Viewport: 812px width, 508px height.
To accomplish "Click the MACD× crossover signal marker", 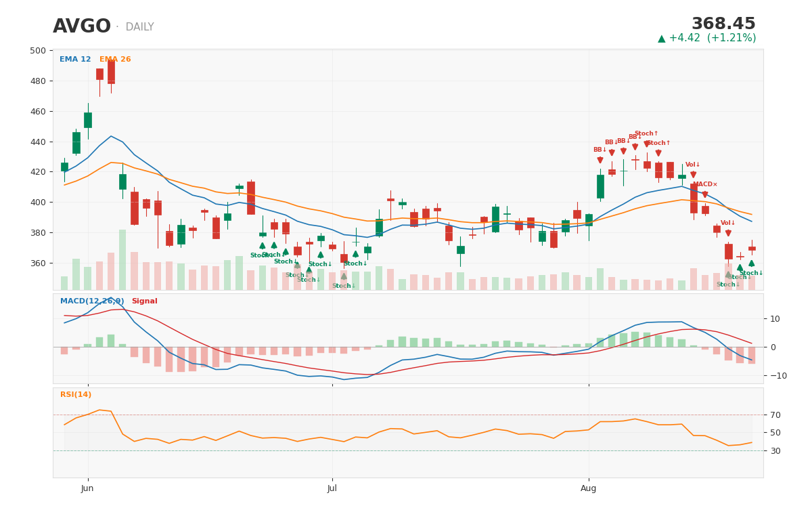I will click(705, 184).
